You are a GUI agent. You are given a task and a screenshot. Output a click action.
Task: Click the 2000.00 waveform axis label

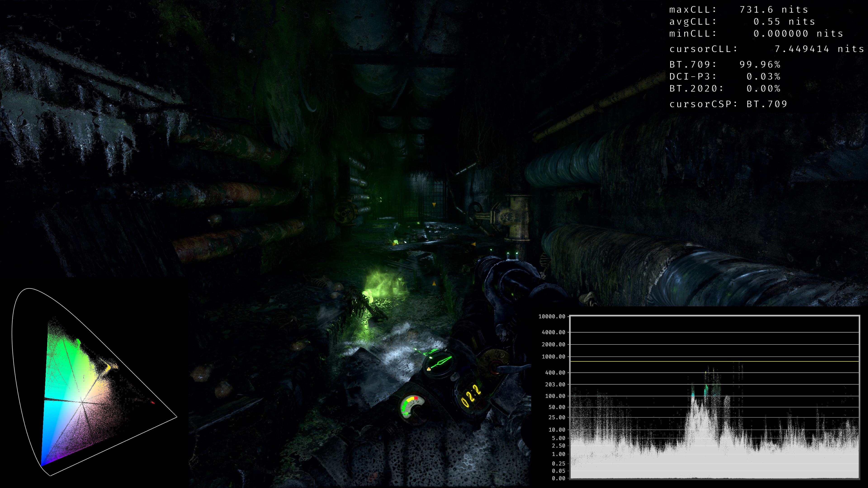click(x=553, y=344)
